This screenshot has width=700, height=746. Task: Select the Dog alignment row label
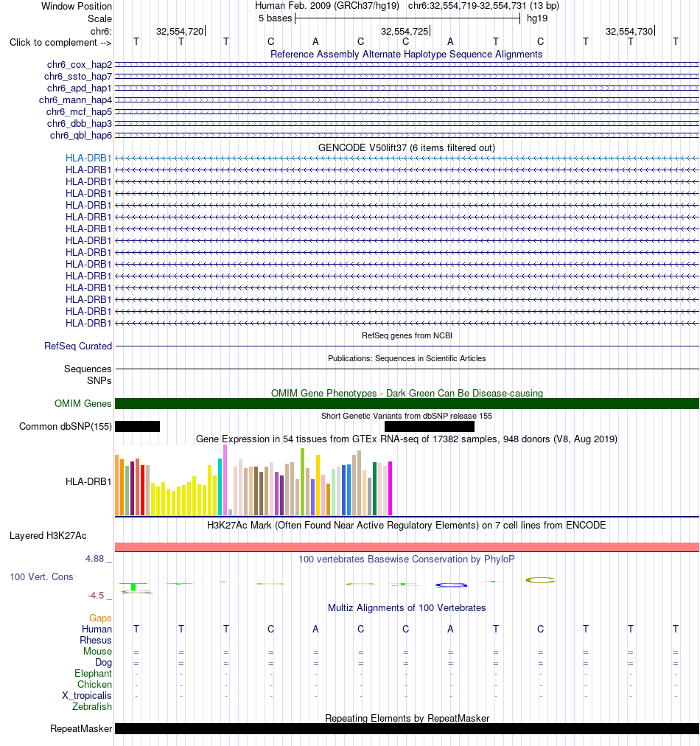[103, 663]
